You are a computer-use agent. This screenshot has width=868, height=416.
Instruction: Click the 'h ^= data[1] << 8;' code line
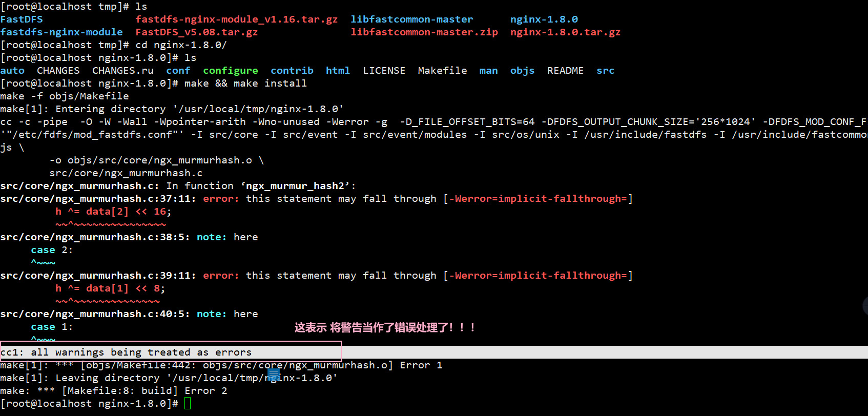pyautogui.click(x=110, y=288)
